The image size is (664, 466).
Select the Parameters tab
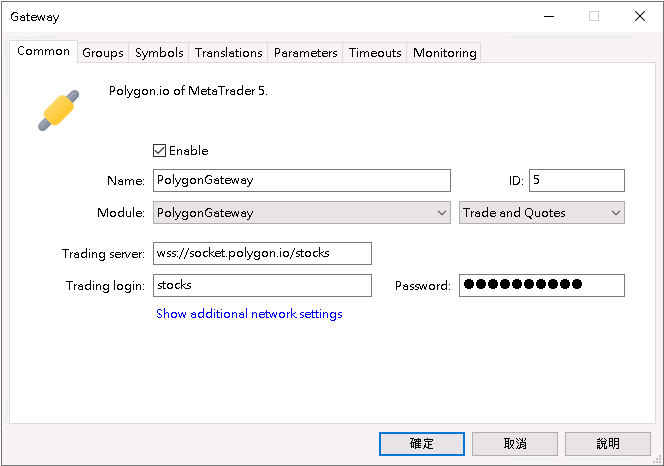[305, 53]
